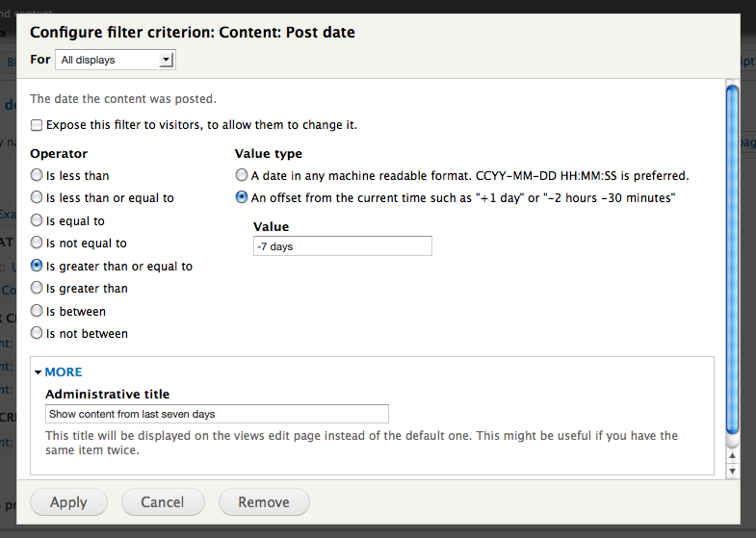Click the dialog's blue scrollbar thumb
Viewport: 756px width, 538px height.
(732, 260)
